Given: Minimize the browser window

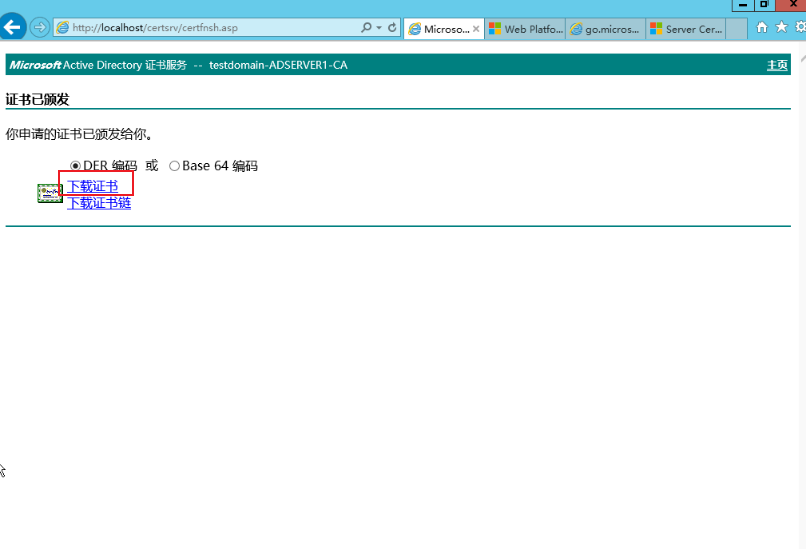Looking at the screenshot, I should coord(743,5).
